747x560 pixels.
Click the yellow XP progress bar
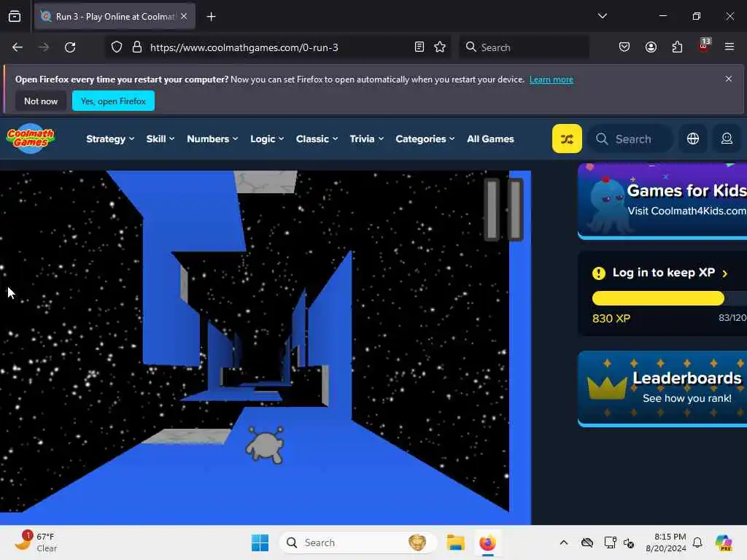pos(657,298)
